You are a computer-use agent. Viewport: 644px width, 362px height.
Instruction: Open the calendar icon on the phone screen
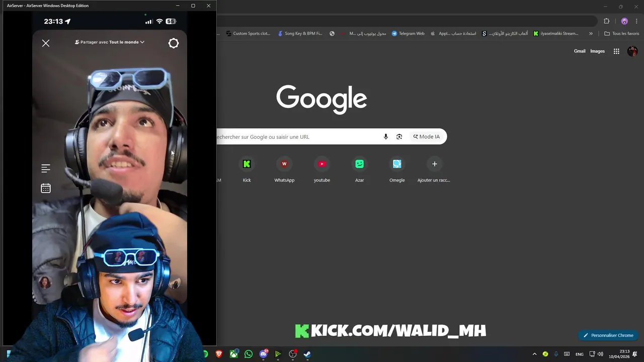point(46,189)
